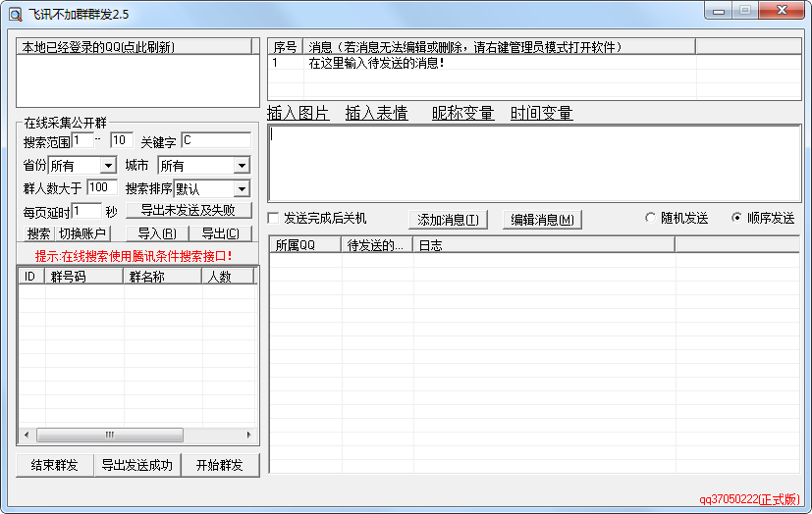Click the 关键字 input field

pos(215,141)
